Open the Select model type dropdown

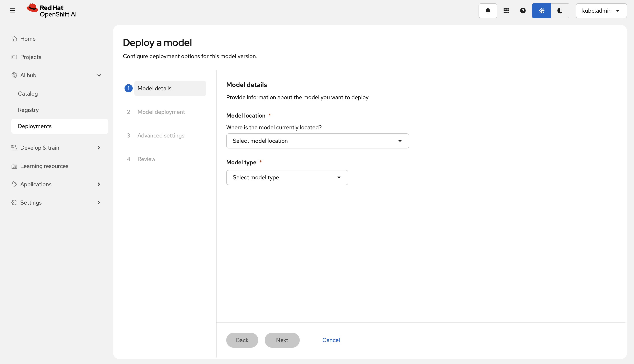tap(287, 178)
